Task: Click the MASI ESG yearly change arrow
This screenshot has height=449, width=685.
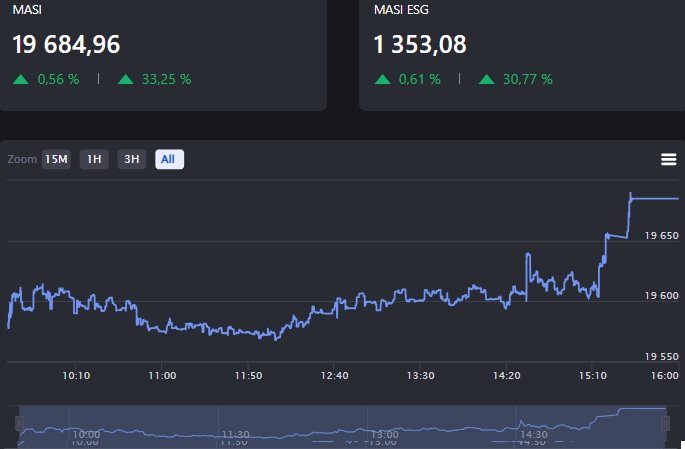Action: click(x=486, y=79)
